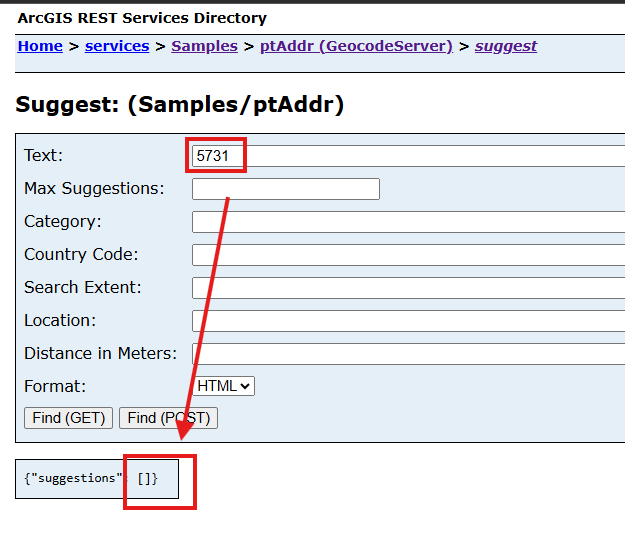Click the Country Code input field

(408, 255)
